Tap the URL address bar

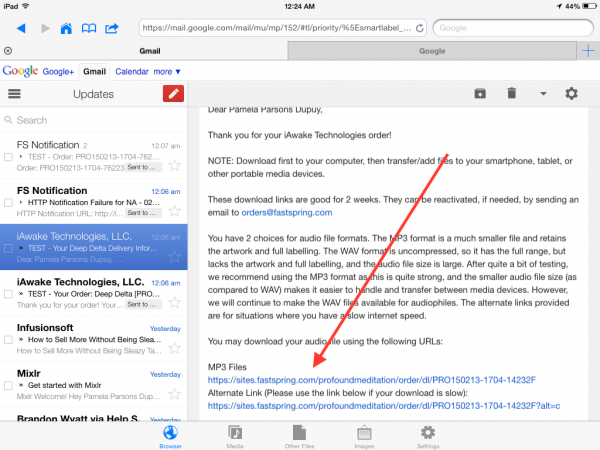tap(283, 28)
